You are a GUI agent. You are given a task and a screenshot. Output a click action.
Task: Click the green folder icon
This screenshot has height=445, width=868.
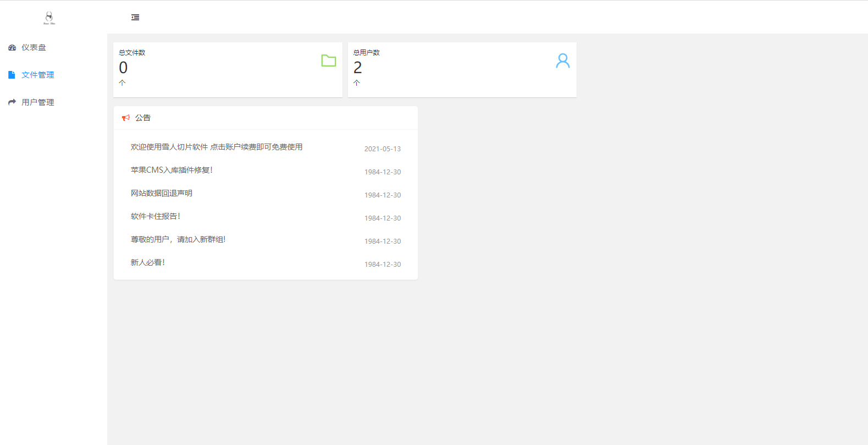pos(328,61)
